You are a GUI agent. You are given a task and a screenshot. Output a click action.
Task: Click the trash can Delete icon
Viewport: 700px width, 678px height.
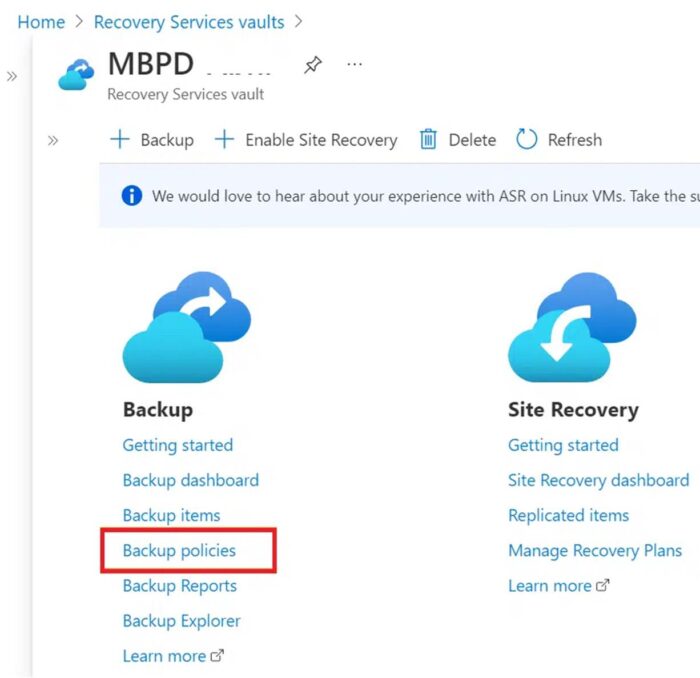[428, 139]
